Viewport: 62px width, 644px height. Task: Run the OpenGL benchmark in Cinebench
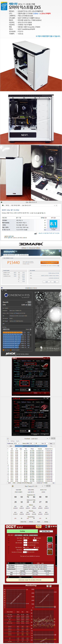tap(29, 302)
